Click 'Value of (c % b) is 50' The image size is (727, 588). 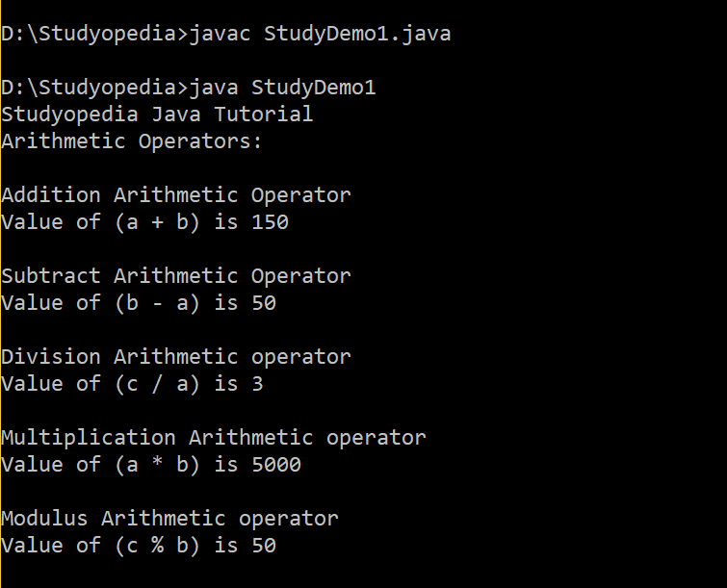(139, 546)
